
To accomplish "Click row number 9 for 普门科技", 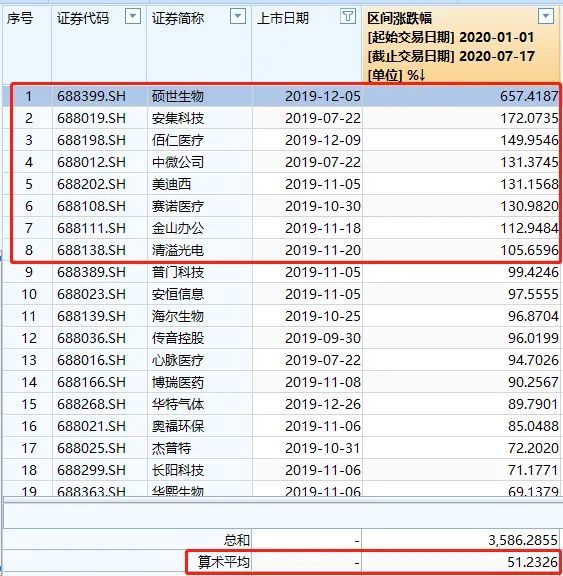I will 28,273.
